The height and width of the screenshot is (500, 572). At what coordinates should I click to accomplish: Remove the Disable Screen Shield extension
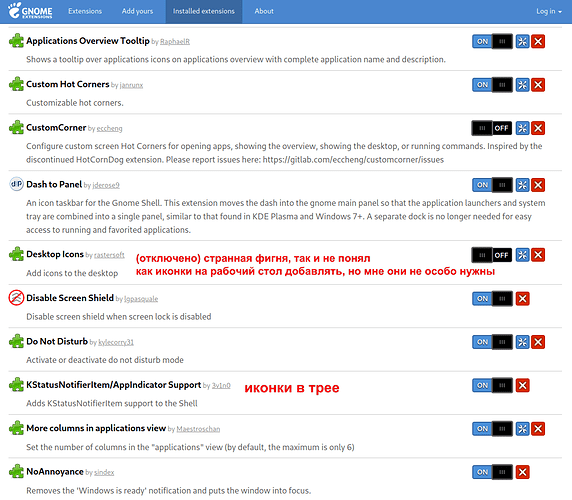pyautogui.click(x=522, y=299)
